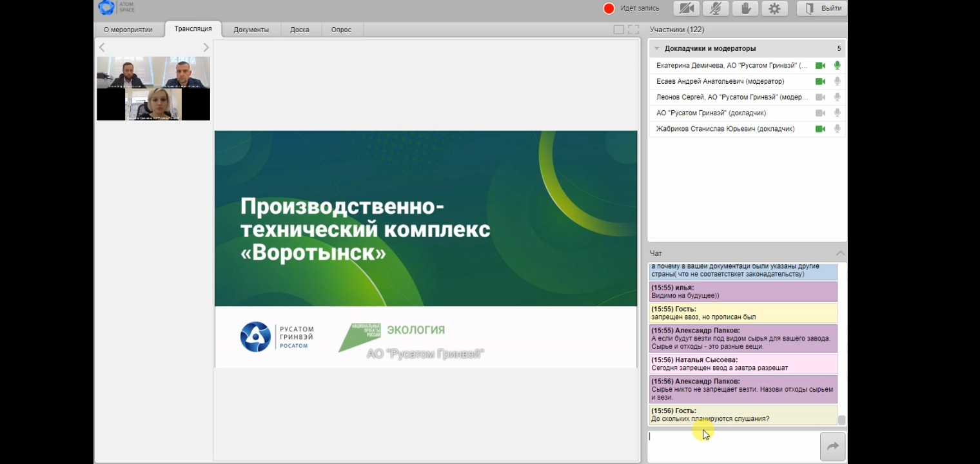Click the Участники (122) panel header
The height and width of the screenshot is (464, 980).
click(x=677, y=30)
